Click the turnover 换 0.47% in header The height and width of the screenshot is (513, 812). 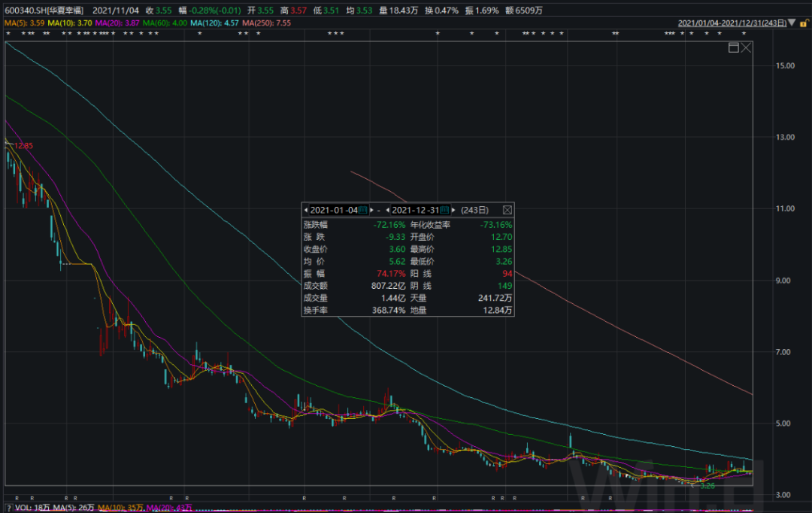click(442, 11)
